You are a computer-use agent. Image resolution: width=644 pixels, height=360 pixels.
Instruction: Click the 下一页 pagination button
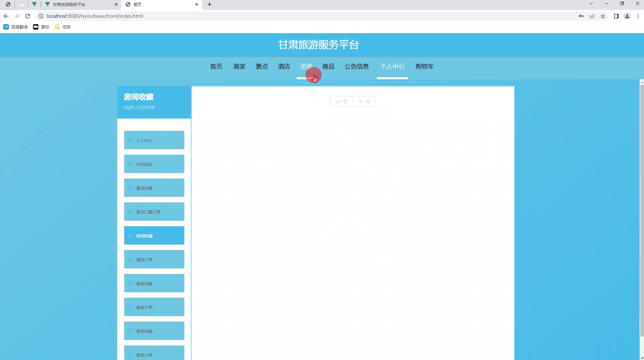364,101
